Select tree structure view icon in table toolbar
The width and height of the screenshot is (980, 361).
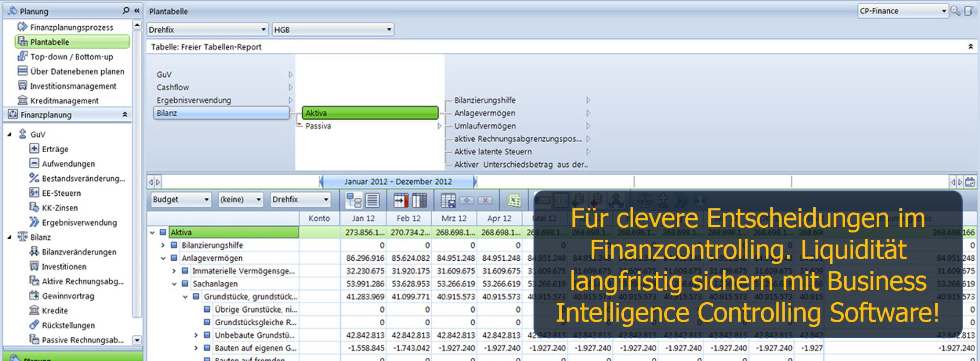click(x=354, y=200)
